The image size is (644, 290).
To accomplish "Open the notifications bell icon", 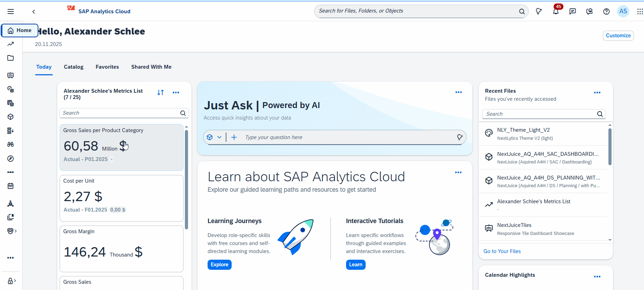I will pos(556,12).
